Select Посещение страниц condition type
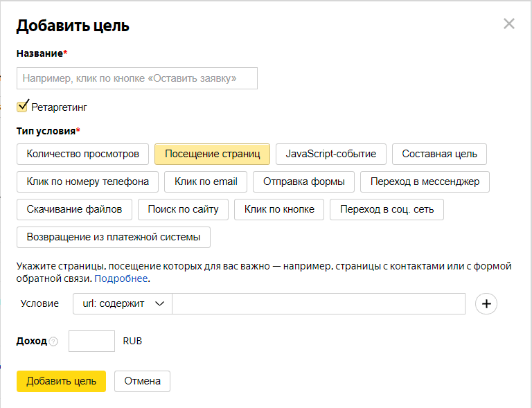The height and width of the screenshot is (408, 532). [212, 154]
